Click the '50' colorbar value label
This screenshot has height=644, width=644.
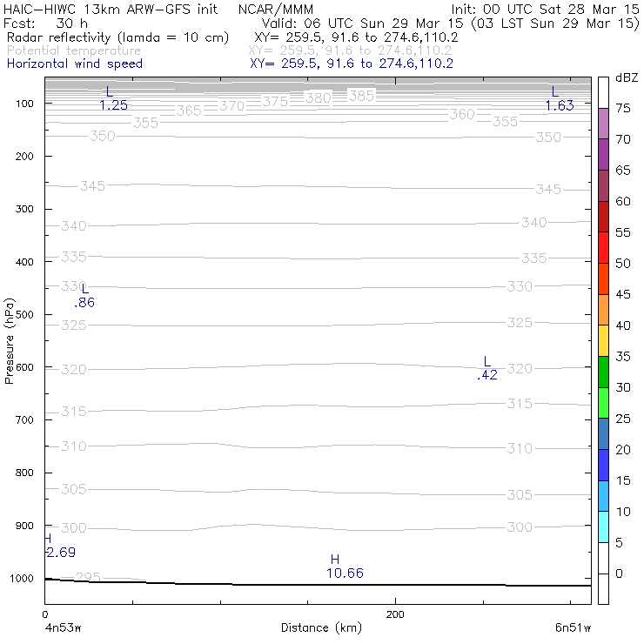[x=622, y=264]
